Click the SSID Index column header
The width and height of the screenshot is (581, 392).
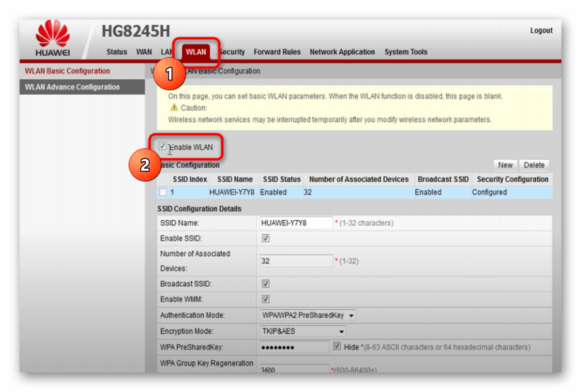pos(190,179)
